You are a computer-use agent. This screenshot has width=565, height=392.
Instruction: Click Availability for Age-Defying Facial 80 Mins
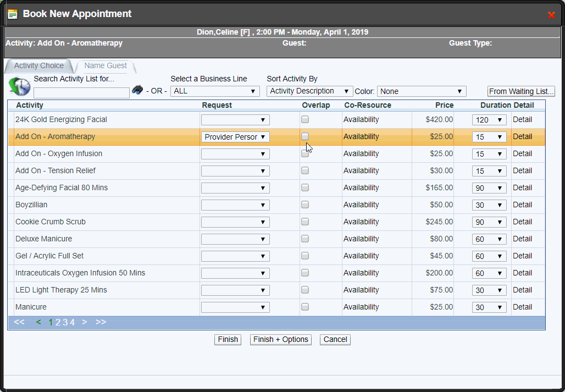tap(361, 187)
